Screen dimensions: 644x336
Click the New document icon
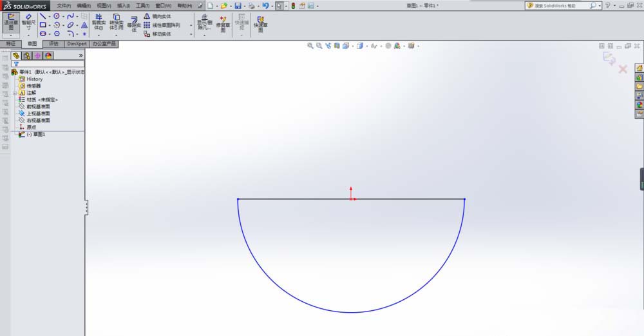[211, 6]
